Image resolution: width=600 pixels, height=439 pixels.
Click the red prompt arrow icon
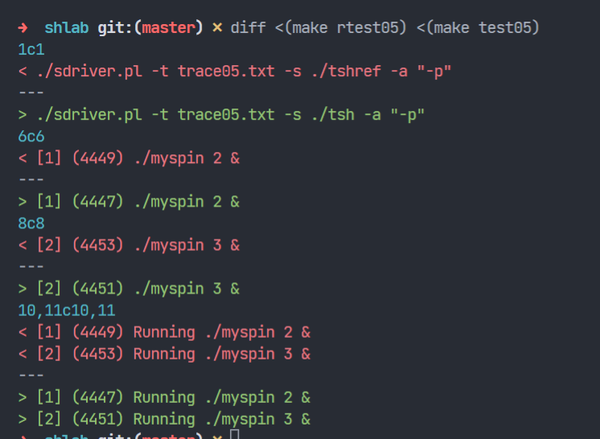23,28
